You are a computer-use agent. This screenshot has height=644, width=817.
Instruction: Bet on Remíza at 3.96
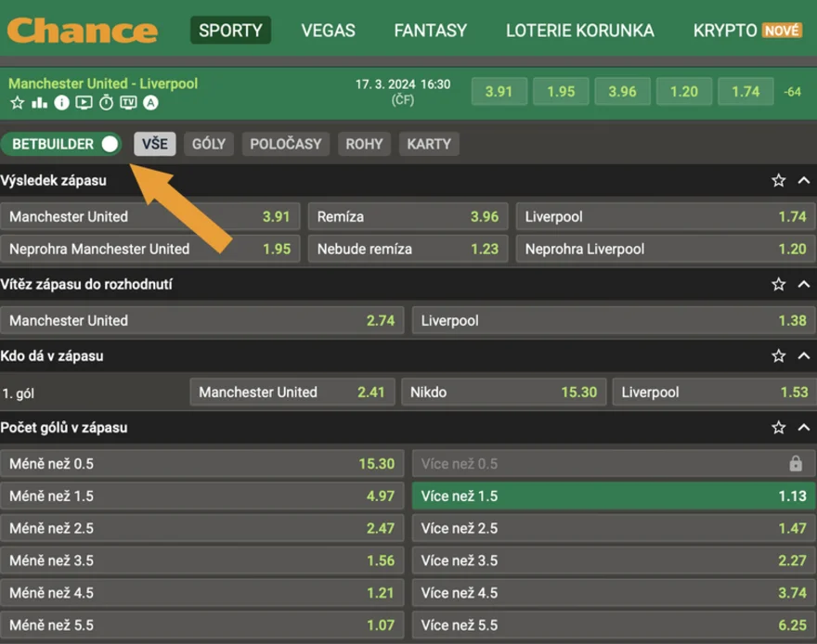tap(408, 216)
